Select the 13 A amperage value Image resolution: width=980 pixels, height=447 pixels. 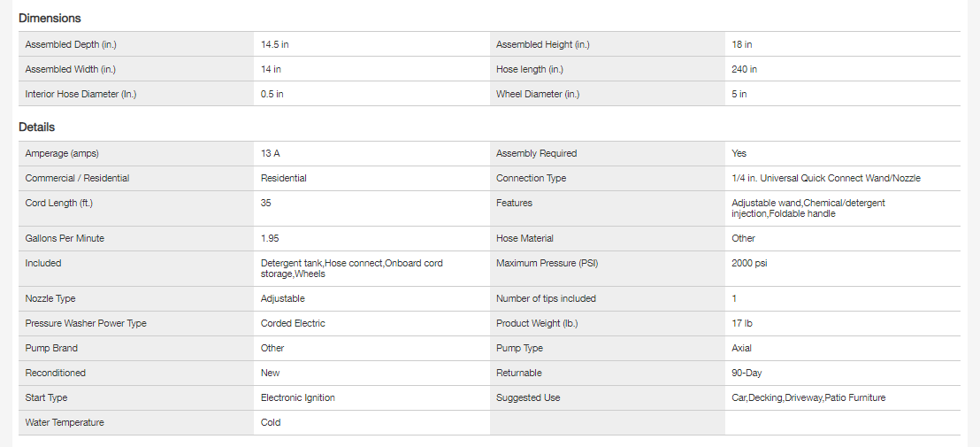point(271,153)
